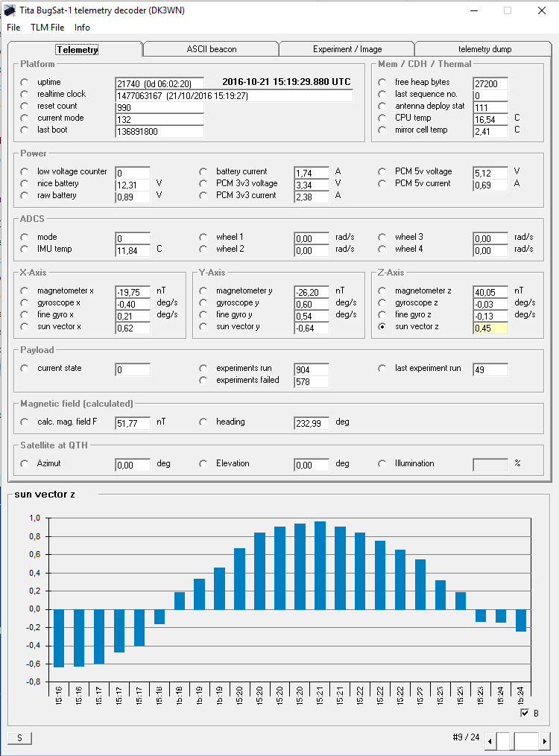Select the IMU temp radio button
This screenshot has height=756, width=559.
tap(25, 250)
